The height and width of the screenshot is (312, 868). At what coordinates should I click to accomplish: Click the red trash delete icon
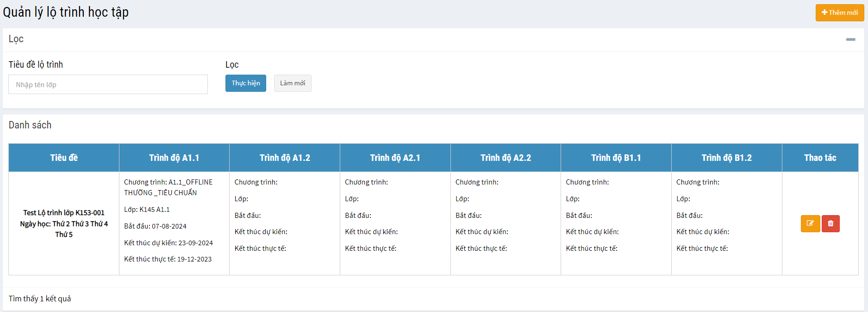[831, 223]
